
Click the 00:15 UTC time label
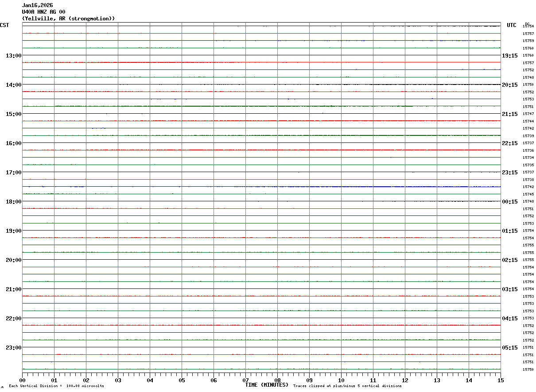(510, 202)
